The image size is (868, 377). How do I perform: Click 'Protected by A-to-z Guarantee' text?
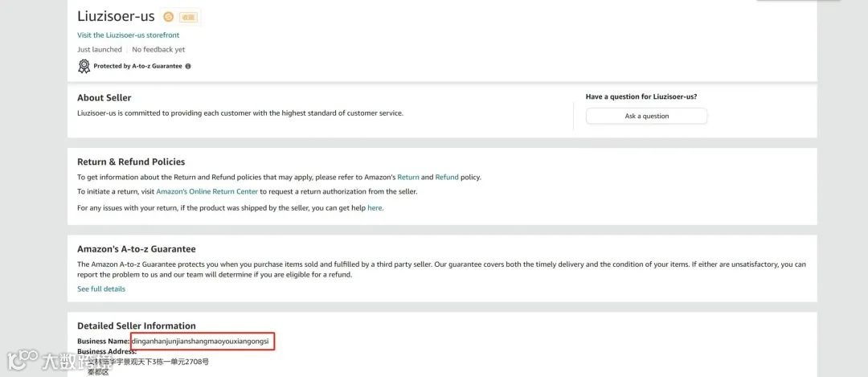[138, 67]
